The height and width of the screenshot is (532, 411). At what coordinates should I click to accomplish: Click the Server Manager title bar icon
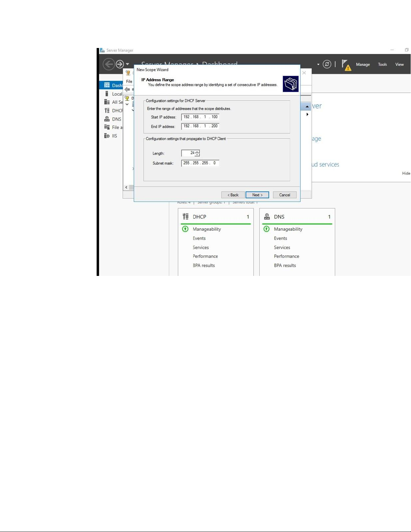pyautogui.click(x=102, y=50)
